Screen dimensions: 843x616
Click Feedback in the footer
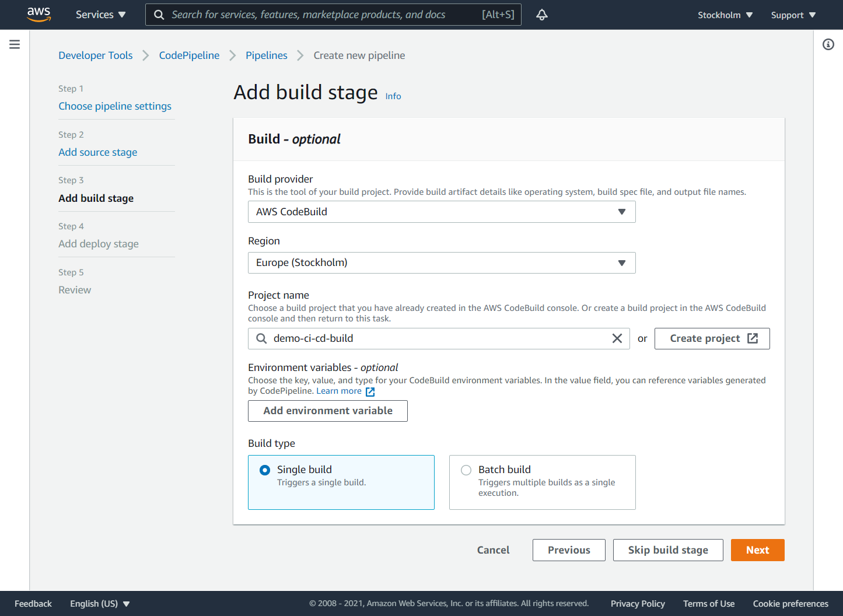pyautogui.click(x=33, y=604)
